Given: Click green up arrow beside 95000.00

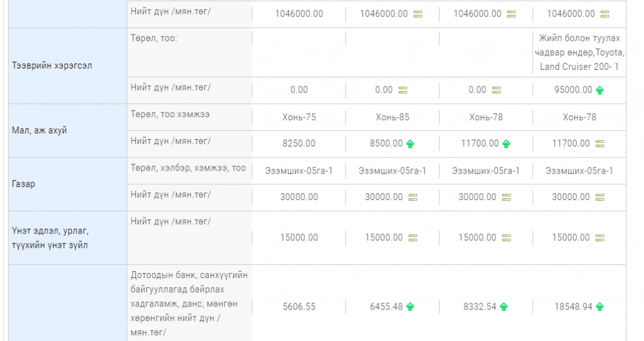Looking at the screenshot, I should pos(599,90).
